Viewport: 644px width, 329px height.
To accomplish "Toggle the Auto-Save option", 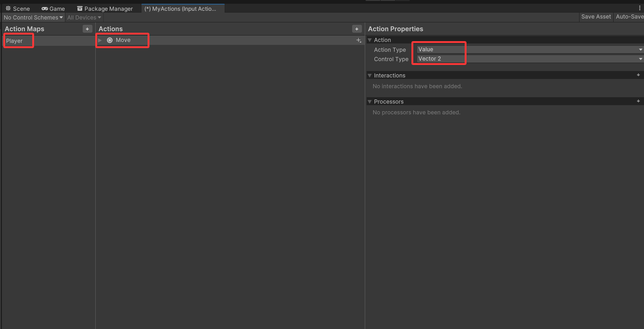I will [629, 17].
